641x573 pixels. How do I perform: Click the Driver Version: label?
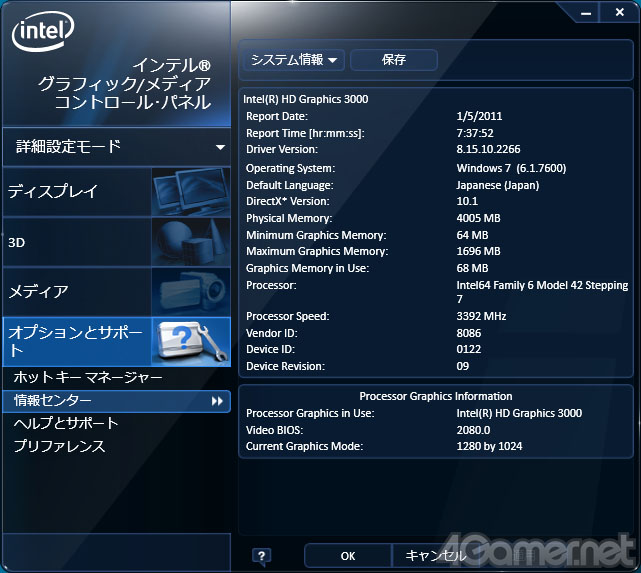point(282,149)
